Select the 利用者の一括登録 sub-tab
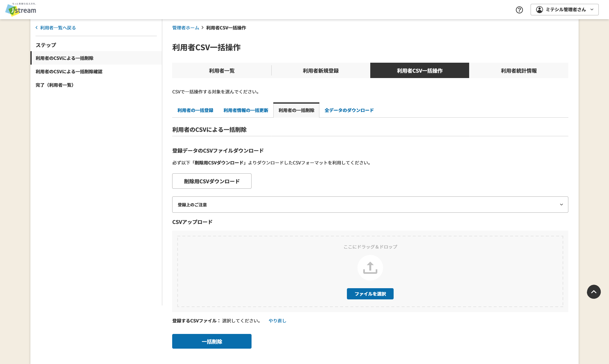 click(195, 110)
